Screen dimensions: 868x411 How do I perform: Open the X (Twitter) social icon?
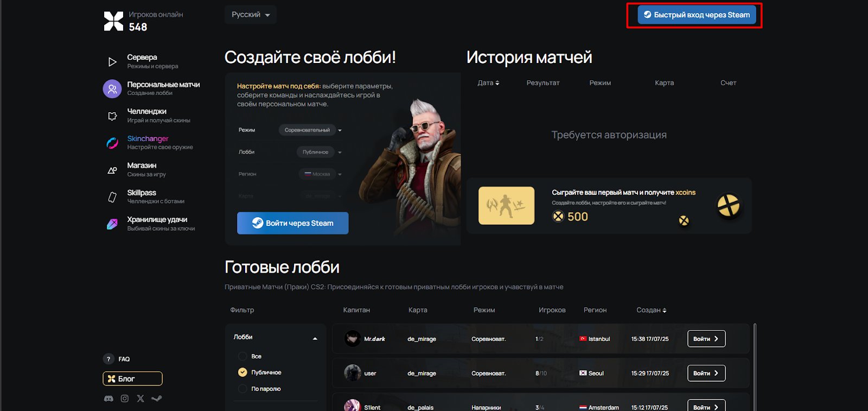point(141,399)
